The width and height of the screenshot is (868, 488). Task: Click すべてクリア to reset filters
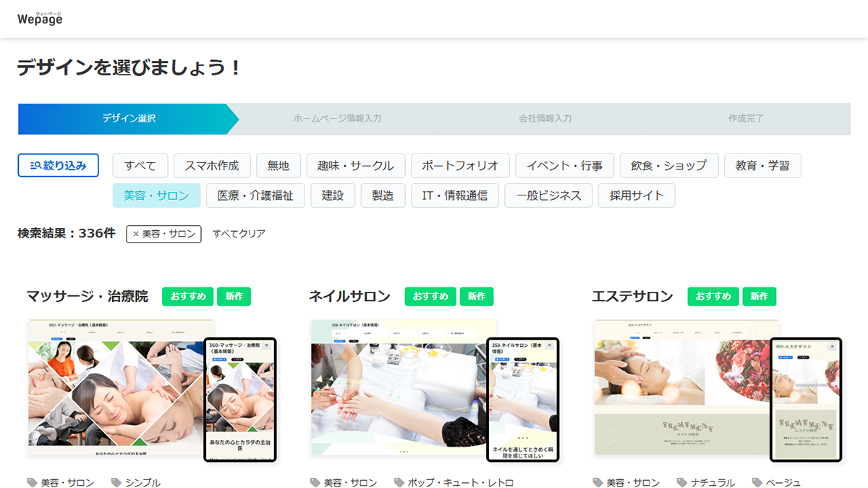[x=239, y=234]
